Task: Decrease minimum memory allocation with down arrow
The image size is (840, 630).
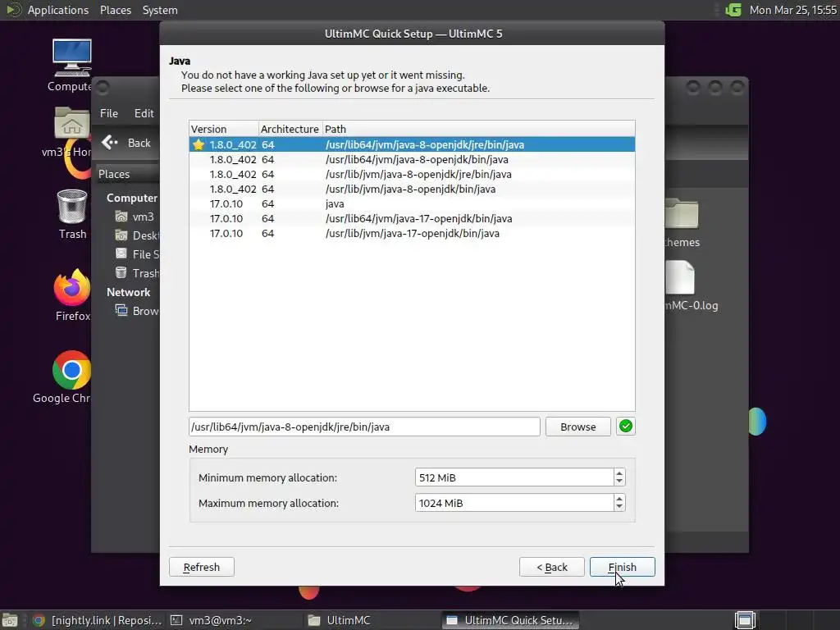Action: (x=620, y=482)
